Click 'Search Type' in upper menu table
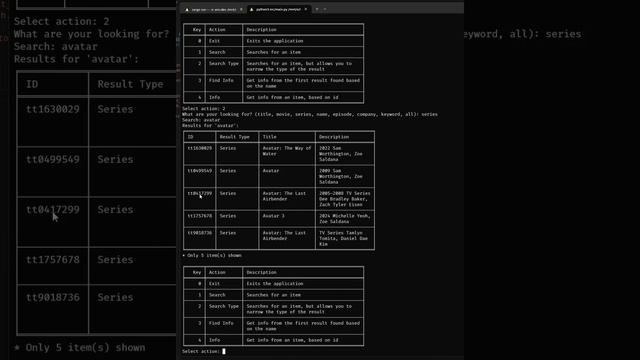Image resolution: width=640 pixels, height=360 pixels. [x=224, y=63]
